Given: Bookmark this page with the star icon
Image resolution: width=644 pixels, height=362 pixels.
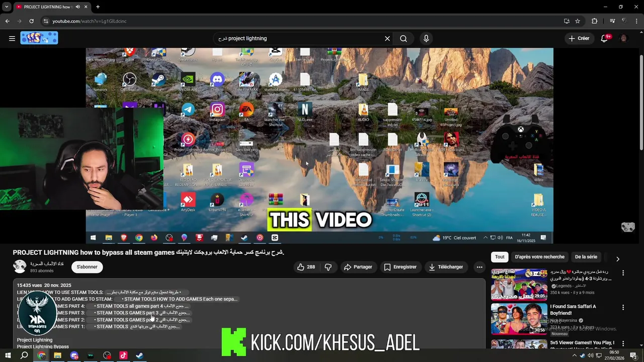Looking at the screenshot, I should (578, 21).
